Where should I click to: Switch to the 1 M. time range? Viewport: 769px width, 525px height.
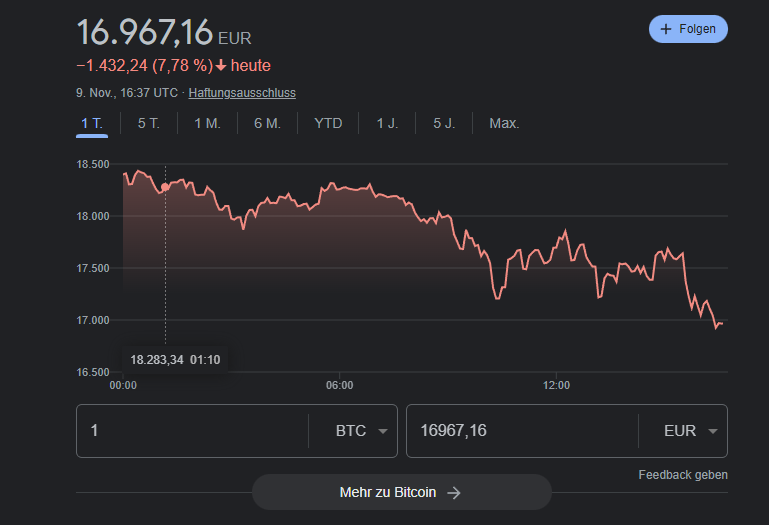tap(207, 124)
